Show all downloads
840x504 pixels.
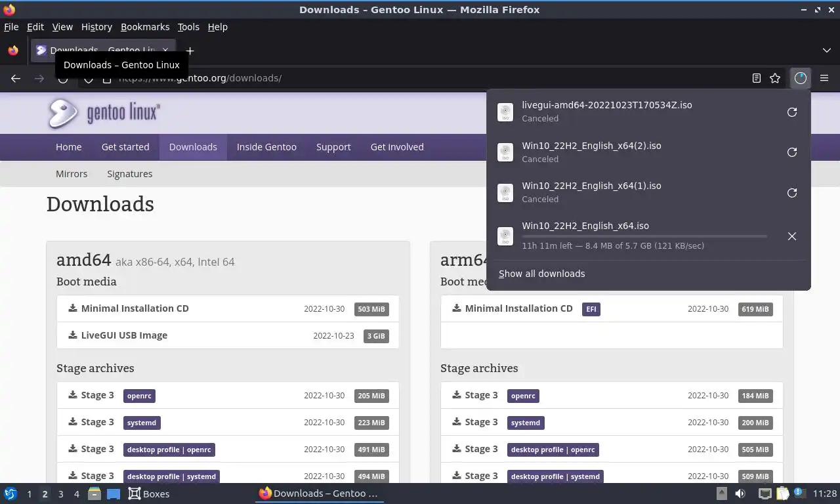pyautogui.click(x=541, y=274)
